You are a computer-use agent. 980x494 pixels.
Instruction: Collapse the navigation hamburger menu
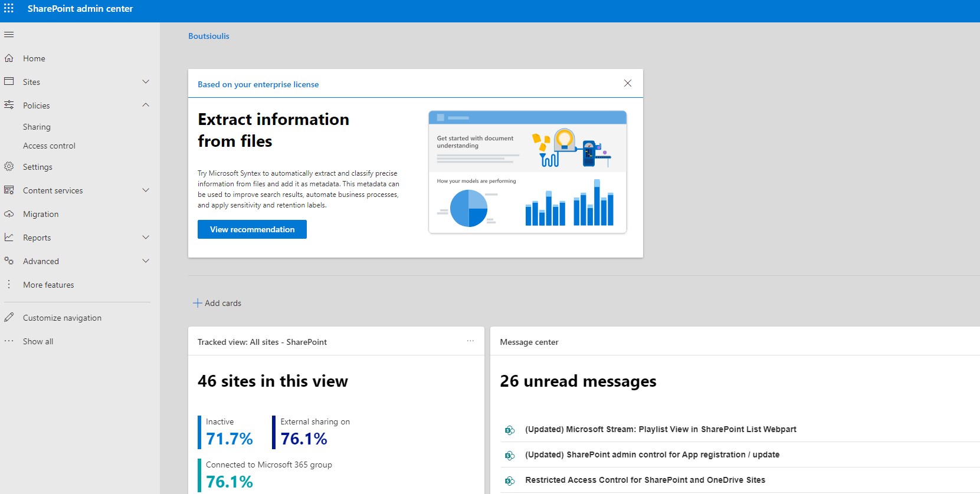click(x=9, y=35)
